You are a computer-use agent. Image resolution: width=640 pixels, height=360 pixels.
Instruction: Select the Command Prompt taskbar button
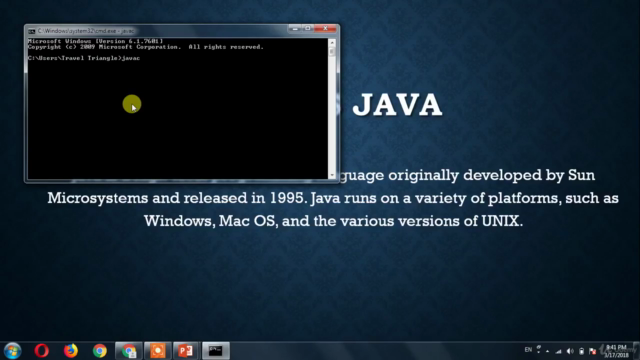tap(216, 351)
